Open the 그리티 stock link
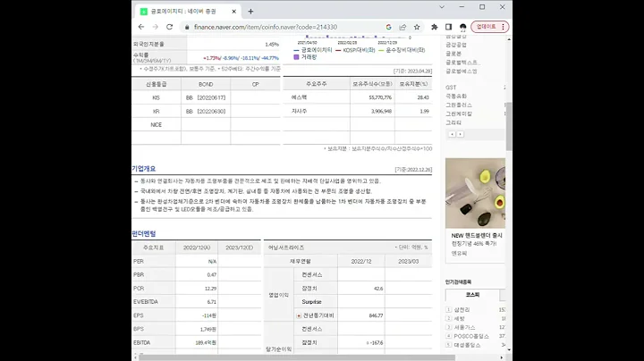Viewport: 644px width, 361px height. [x=453, y=122]
